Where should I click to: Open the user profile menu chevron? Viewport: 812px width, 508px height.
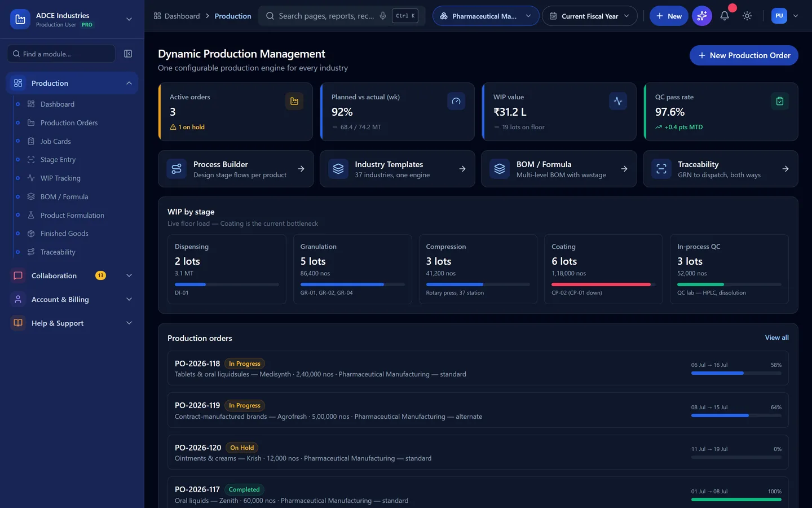coord(796,16)
